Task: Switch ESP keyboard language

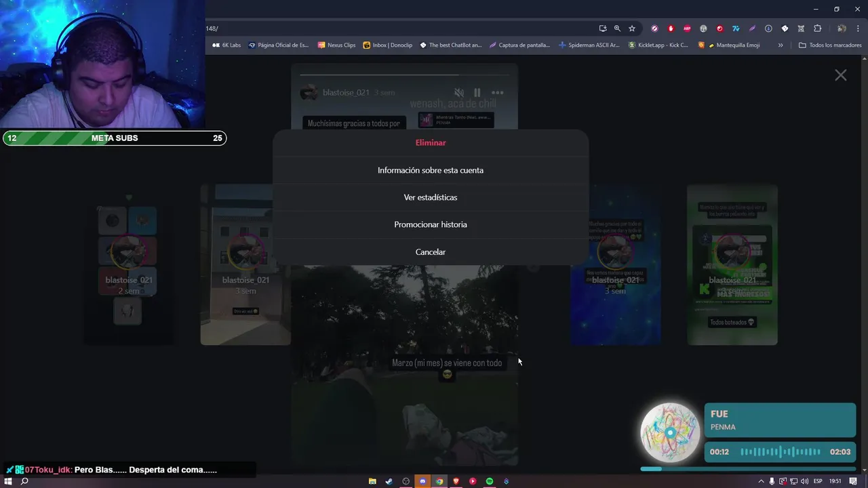Action: pyautogui.click(x=818, y=481)
